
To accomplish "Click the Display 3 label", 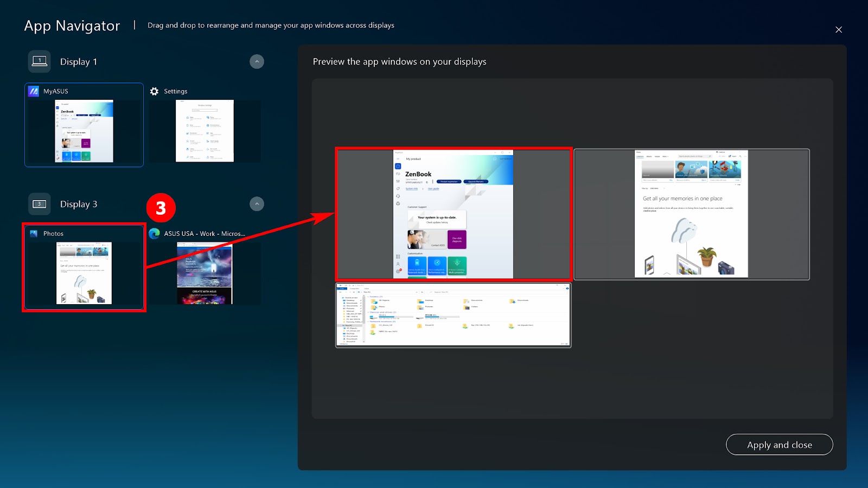I will coord(79,204).
